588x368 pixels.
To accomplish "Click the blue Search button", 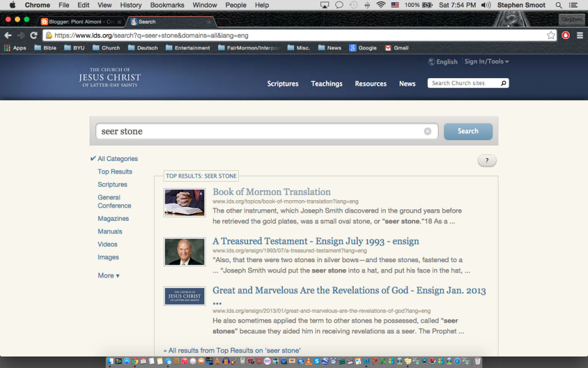I will point(468,131).
